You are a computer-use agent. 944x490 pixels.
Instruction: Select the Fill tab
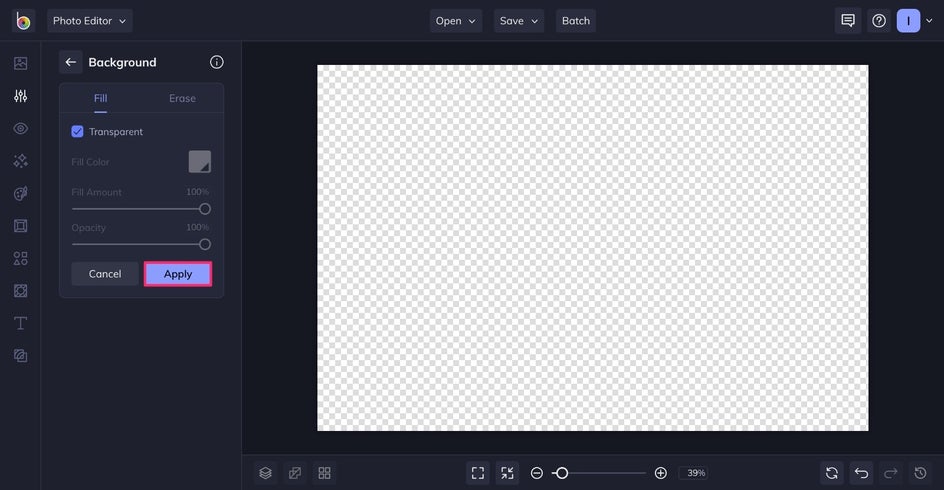[101, 98]
